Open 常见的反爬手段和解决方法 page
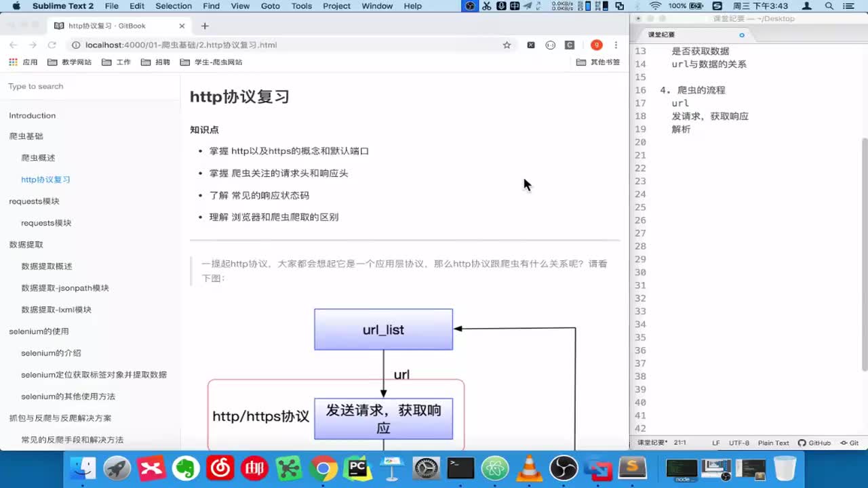Screen dimensions: 868x488 click(72, 439)
